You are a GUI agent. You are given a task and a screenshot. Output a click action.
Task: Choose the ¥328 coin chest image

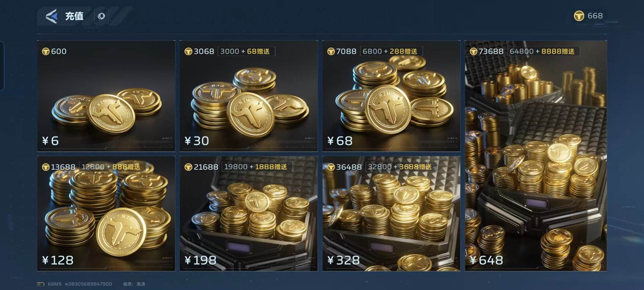click(x=391, y=213)
